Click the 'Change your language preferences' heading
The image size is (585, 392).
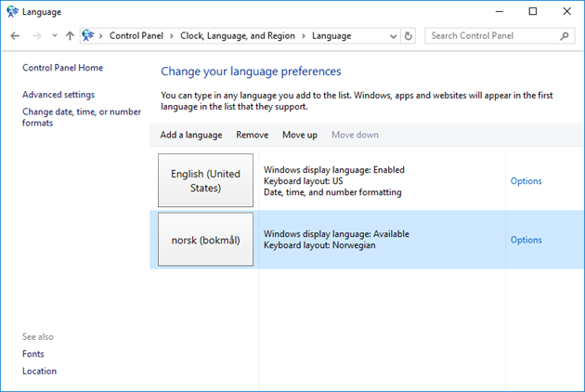click(251, 72)
